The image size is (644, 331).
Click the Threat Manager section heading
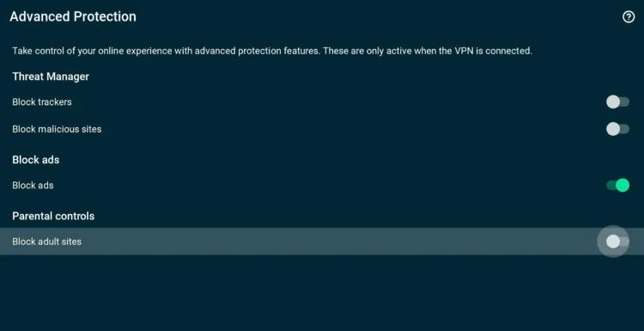click(x=51, y=77)
